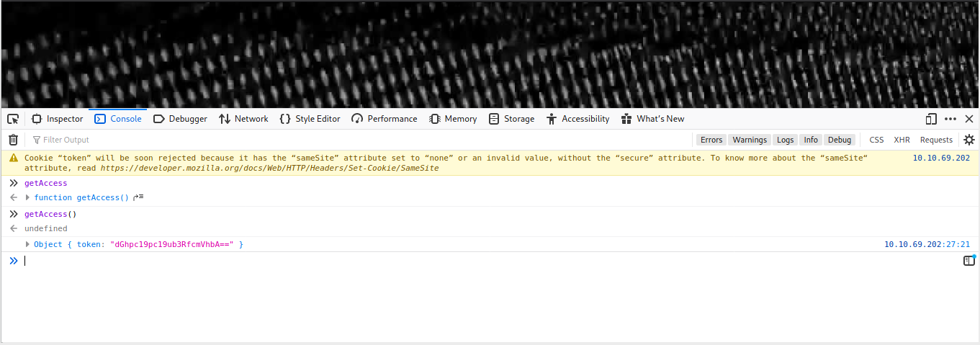980x345 pixels.
Task: Open console settings gear icon
Action: [968, 140]
